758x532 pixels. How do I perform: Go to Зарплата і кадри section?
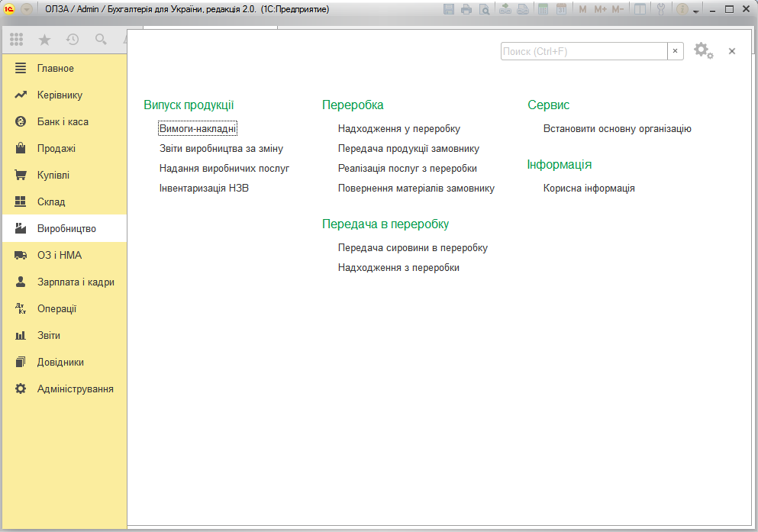point(65,282)
